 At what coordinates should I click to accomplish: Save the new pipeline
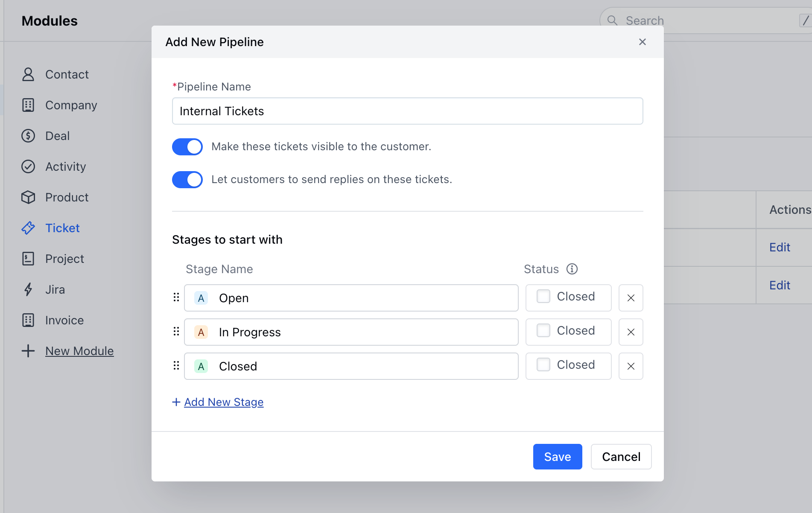(x=558, y=457)
